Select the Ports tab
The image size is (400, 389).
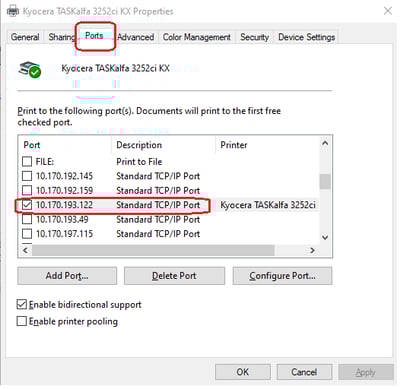pos(94,36)
